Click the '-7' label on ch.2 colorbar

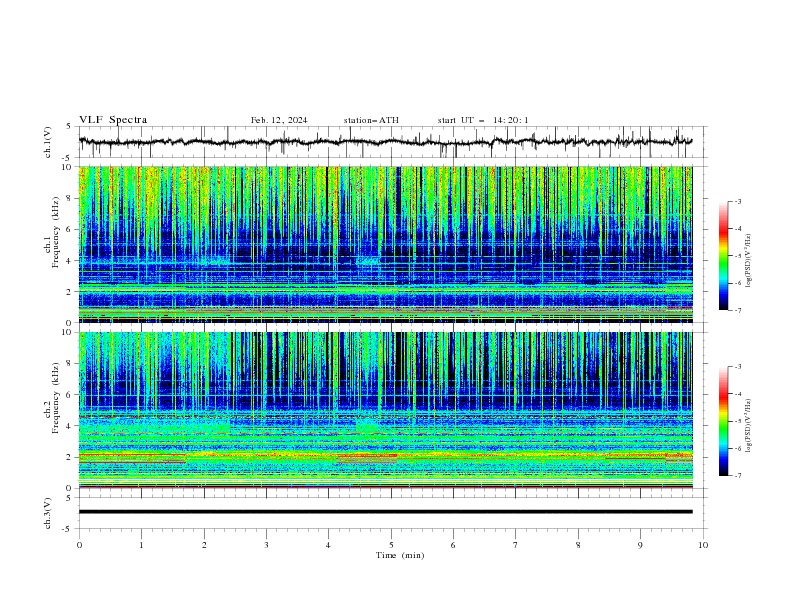tap(737, 475)
